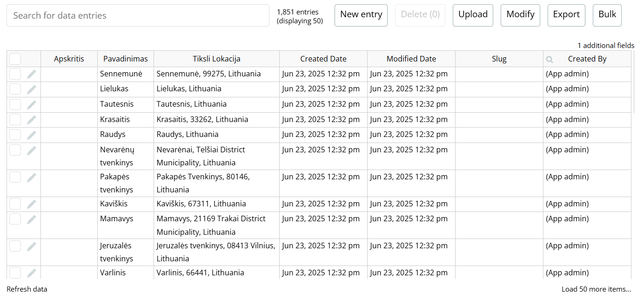Edit Jeruzalės tvenkinys via pencil icon
The image size is (644, 300).
coord(31,246)
